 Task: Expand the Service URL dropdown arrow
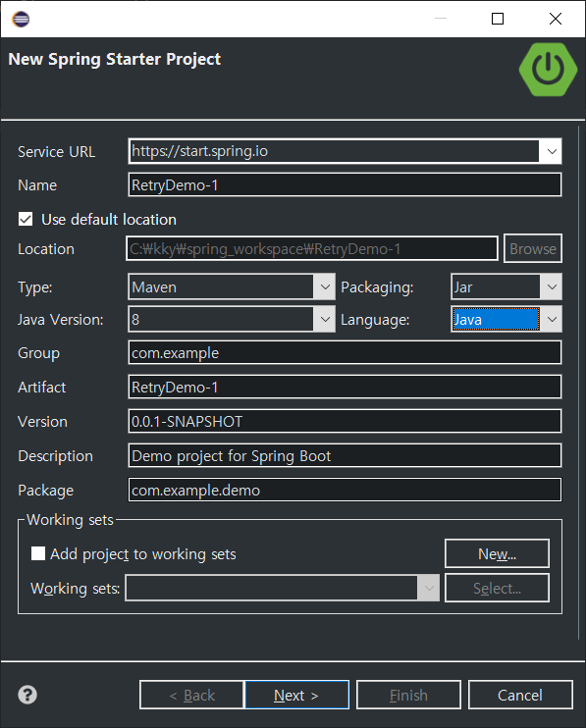(x=552, y=151)
